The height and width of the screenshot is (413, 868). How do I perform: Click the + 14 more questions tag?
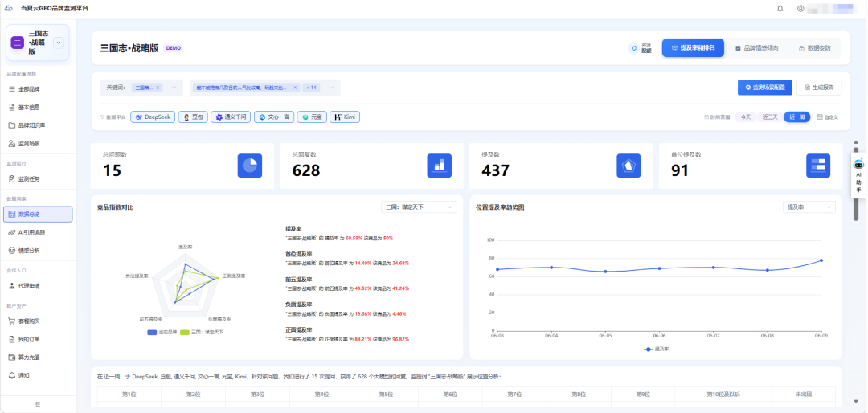click(x=312, y=88)
